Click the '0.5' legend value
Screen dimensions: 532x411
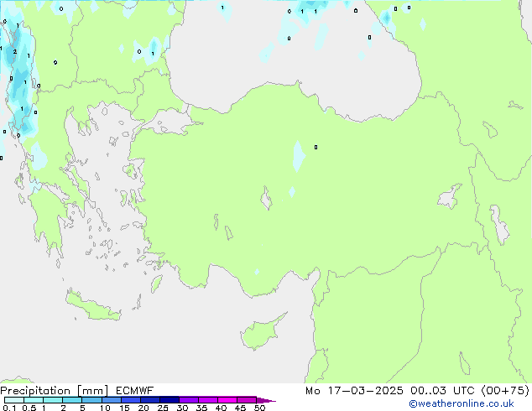(x=29, y=408)
